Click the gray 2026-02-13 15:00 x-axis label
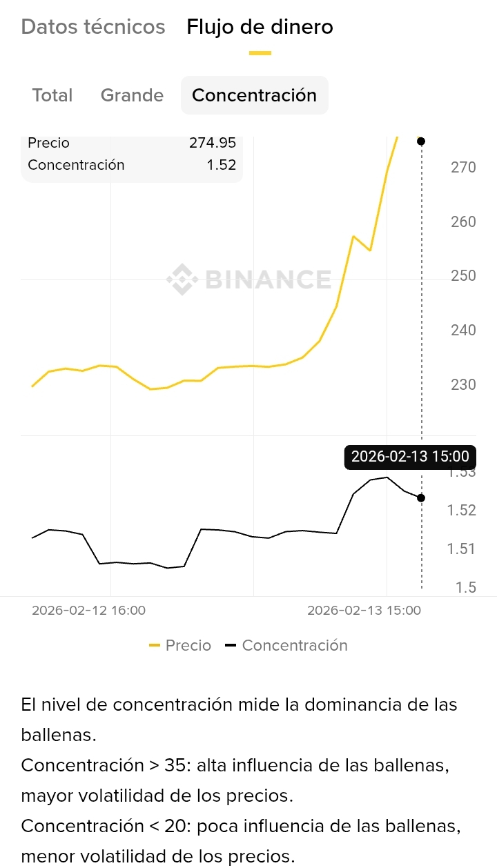The height and width of the screenshot is (868, 497). 364,611
